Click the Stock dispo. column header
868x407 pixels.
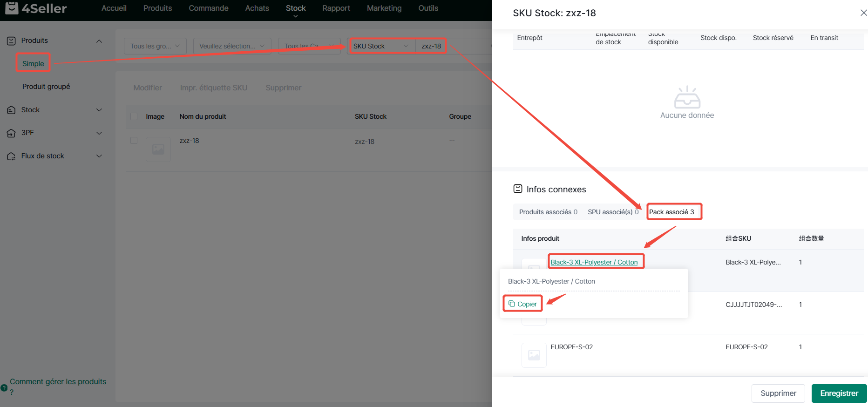click(x=719, y=38)
